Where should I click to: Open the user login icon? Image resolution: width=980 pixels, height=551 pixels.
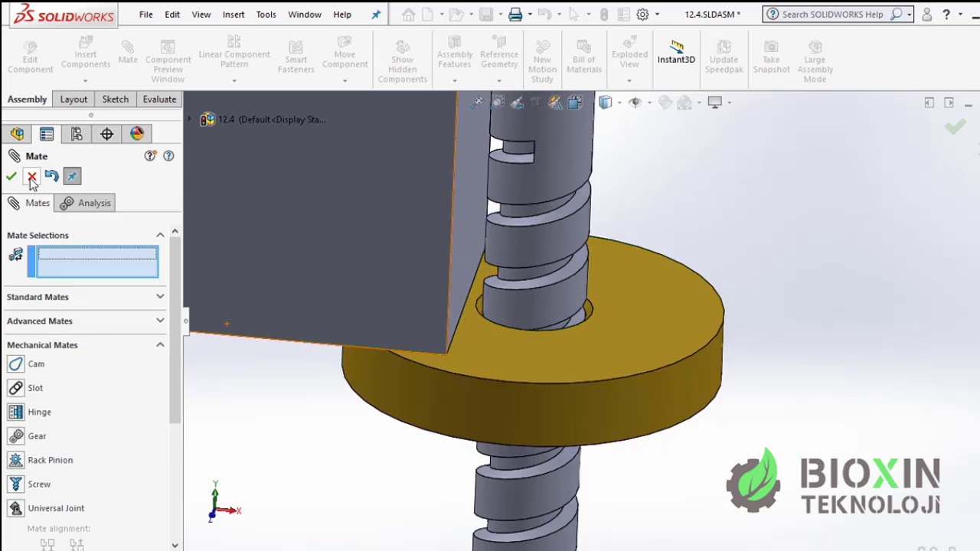(927, 15)
